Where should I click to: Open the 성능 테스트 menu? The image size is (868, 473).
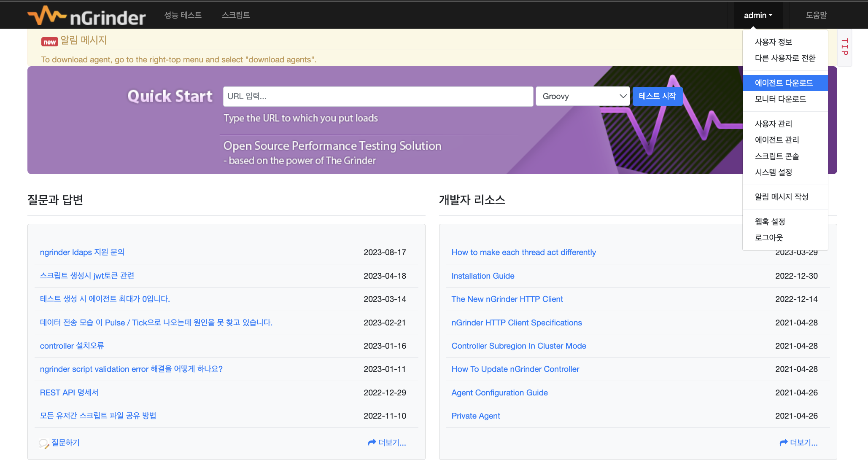(183, 15)
